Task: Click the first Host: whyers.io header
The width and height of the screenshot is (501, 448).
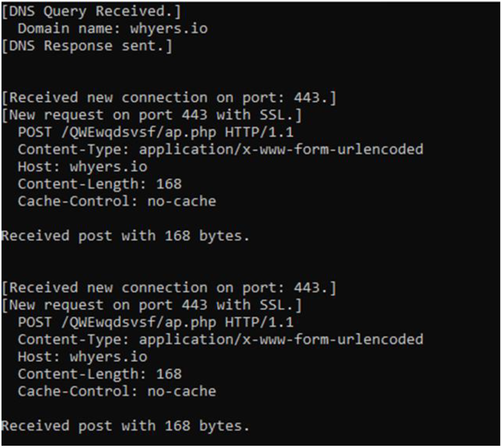Action: 82,167
